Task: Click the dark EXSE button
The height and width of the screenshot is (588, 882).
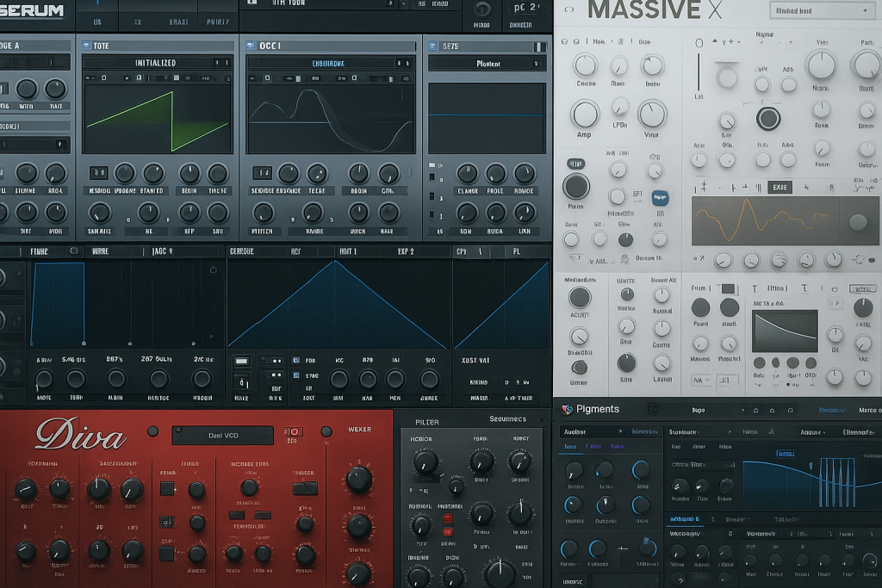Action: click(780, 187)
